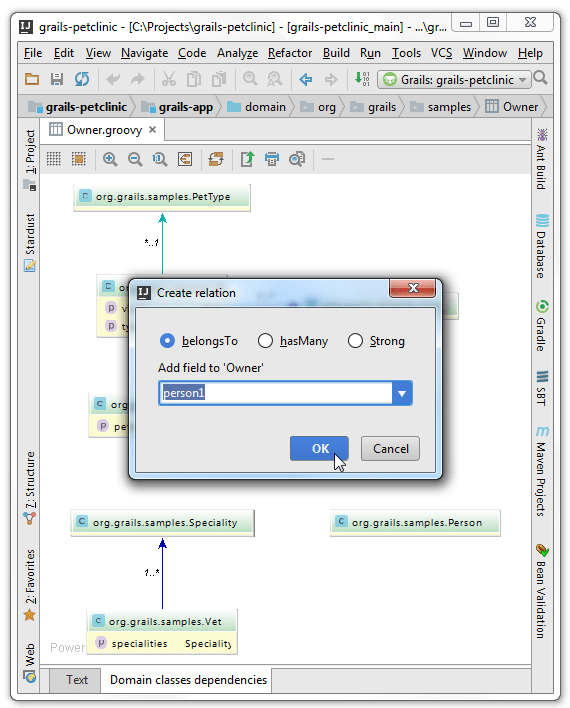Click the search magnifier in main toolbar
The height and width of the screenshot is (708, 570).
click(540, 79)
